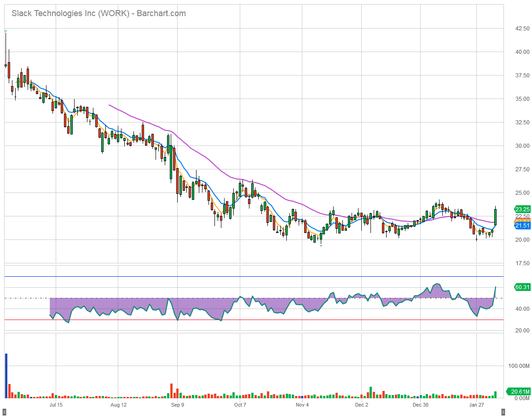
Task: Click the latest green candlestick at right edge
Action: click(x=496, y=216)
